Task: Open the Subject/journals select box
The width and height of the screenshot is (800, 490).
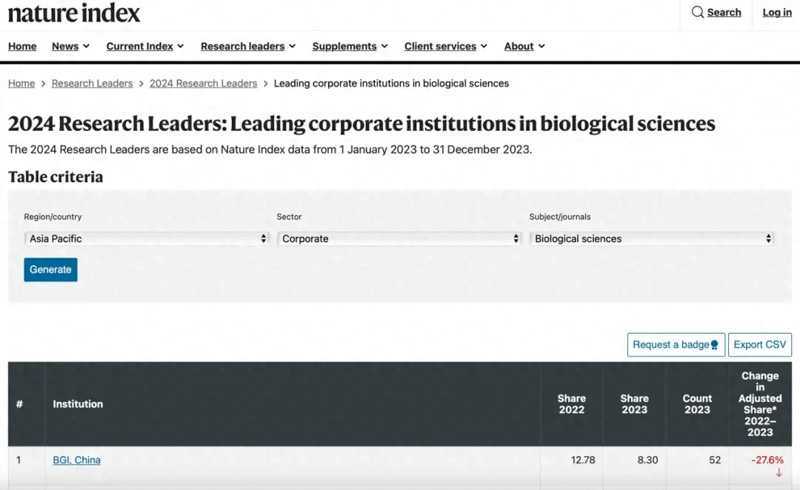Action: [x=652, y=239]
